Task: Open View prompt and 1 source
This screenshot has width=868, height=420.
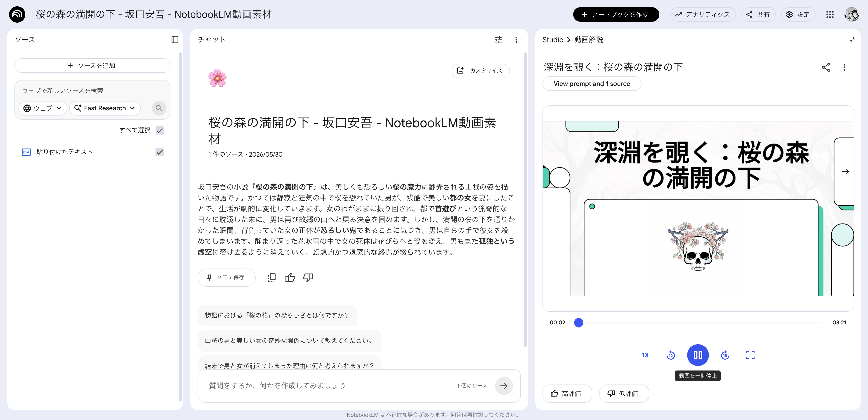Action: tap(591, 84)
